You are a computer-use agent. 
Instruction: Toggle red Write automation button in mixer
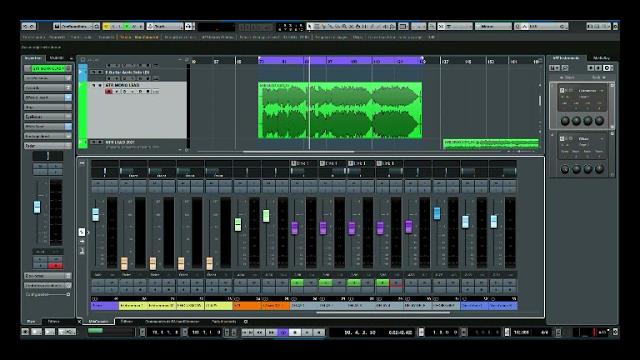pos(396,282)
